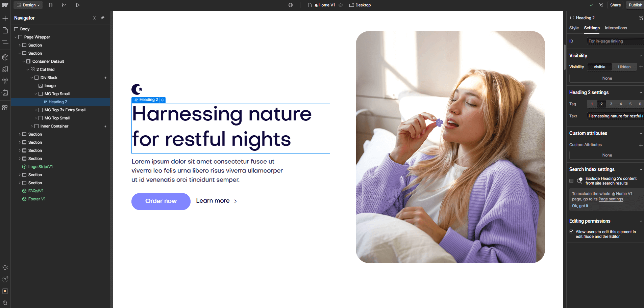Screen dimensions: 644x308
Task: Set heading visibility to Hidden
Action: (624, 67)
